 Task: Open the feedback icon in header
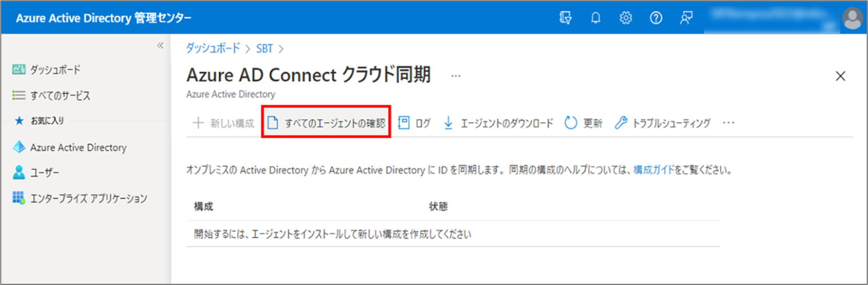coord(686,18)
